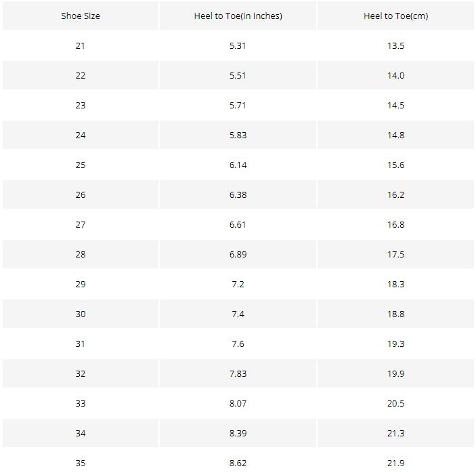The width and height of the screenshot is (476, 475).
Task: Select the 16.2 cm cell
Action: coord(395,194)
